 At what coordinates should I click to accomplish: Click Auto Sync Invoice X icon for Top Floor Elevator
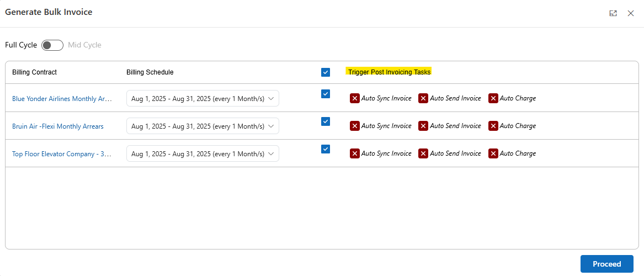355,153
